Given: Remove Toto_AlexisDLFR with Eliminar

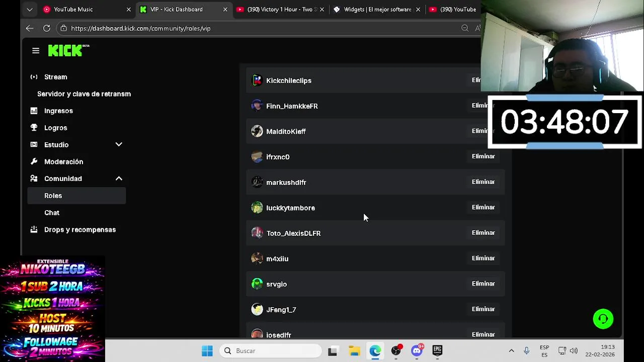Looking at the screenshot, I should 484,233.
